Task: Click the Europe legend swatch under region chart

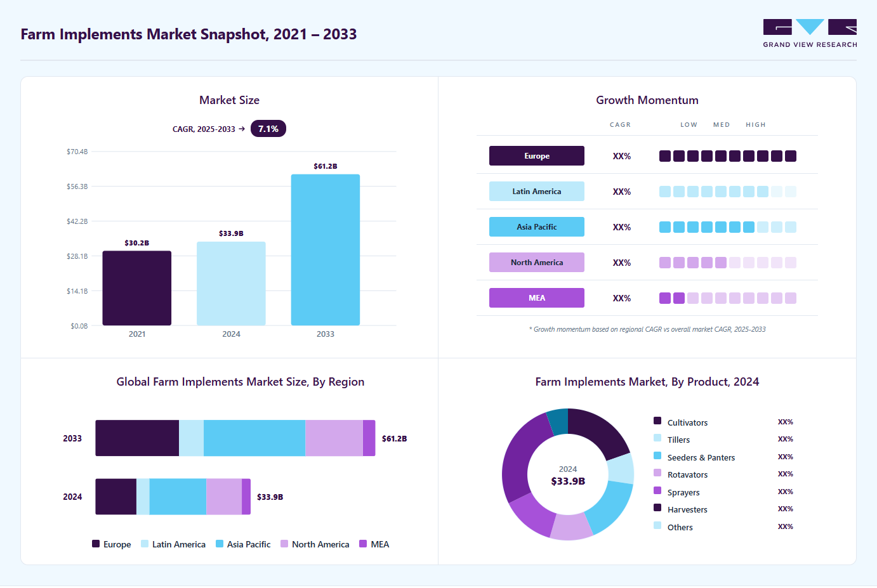Action: click(x=96, y=544)
